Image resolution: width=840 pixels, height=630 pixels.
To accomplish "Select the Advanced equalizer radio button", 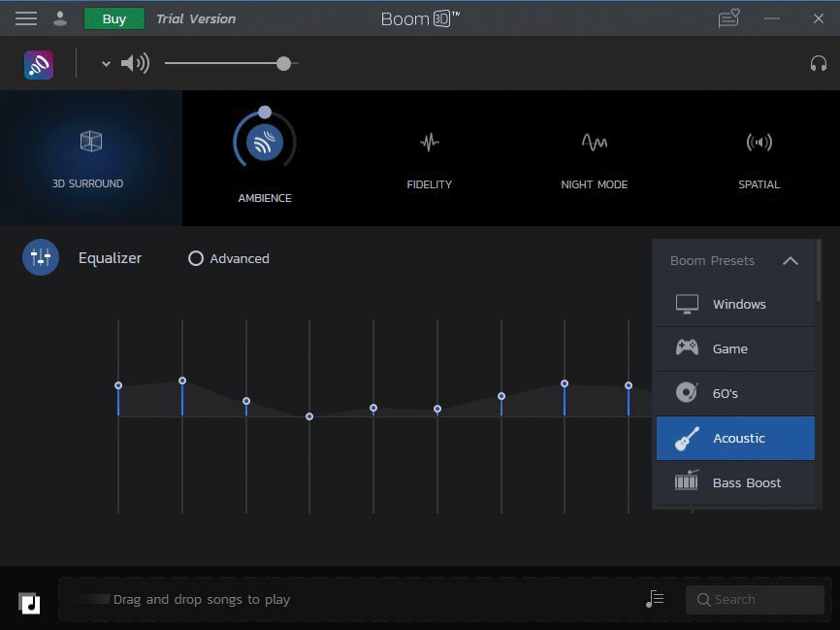I will point(196,258).
